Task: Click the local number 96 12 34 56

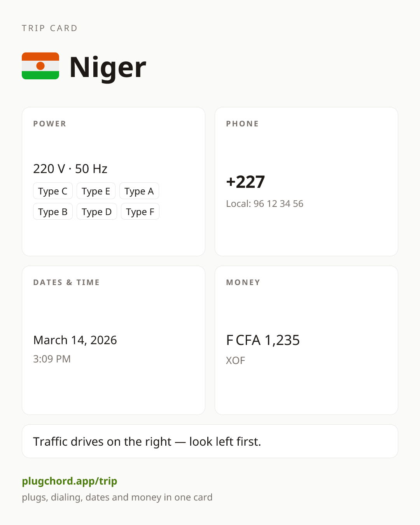Action: [278, 204]
